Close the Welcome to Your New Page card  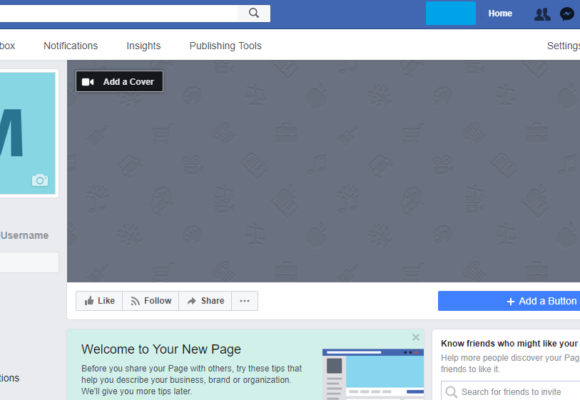[x=416, y=337]
